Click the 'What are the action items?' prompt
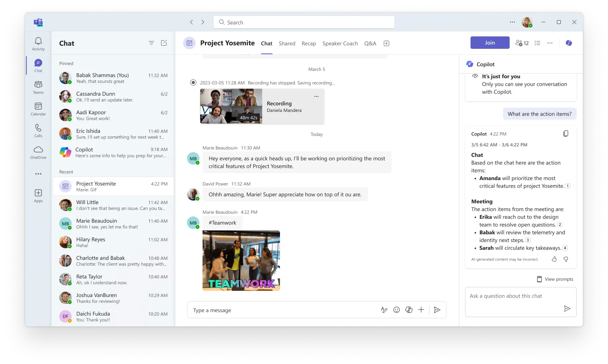 pos(539,114)
